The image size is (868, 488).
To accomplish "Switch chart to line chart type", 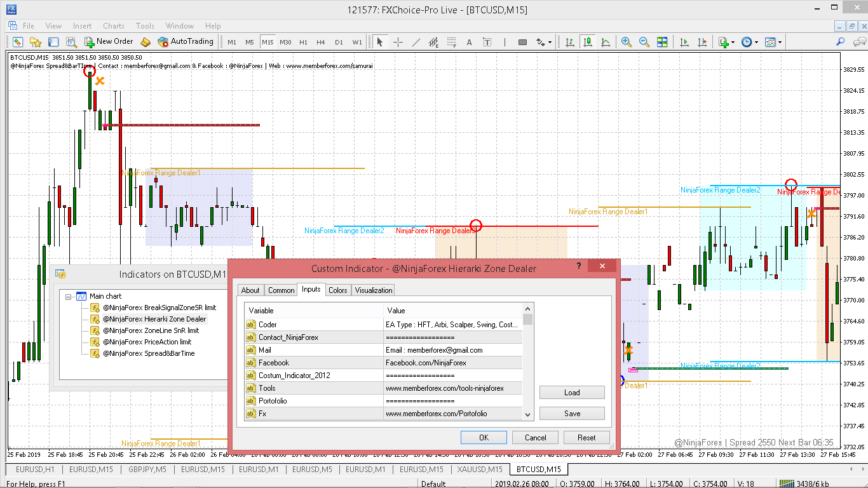I will [606, 42].
